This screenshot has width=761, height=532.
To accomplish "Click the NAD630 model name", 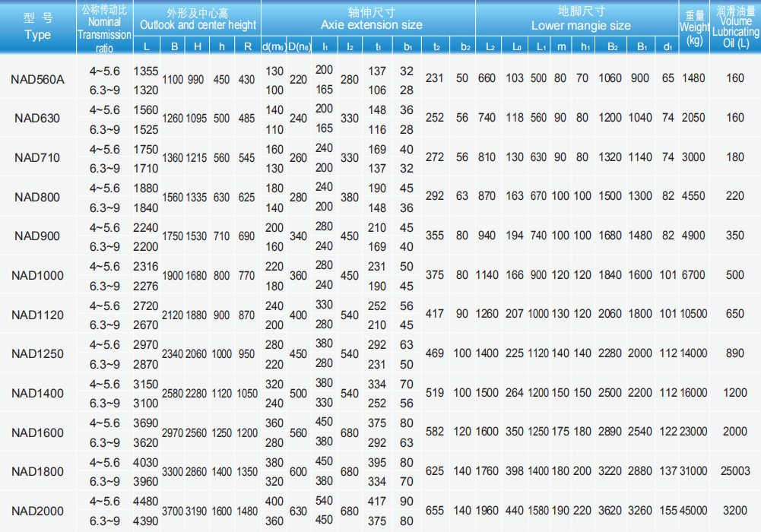I will coord(37,118).
